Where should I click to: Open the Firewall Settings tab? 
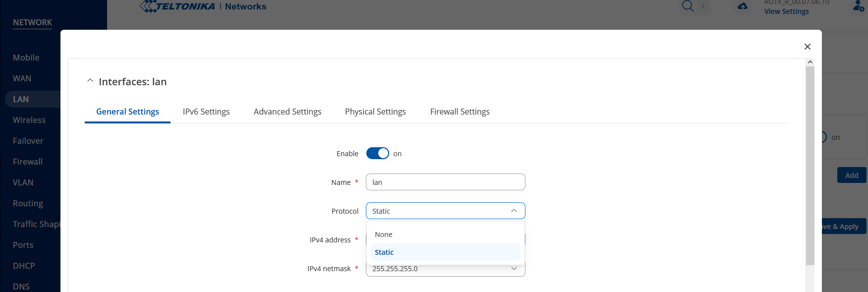click(x=460, y=112)
